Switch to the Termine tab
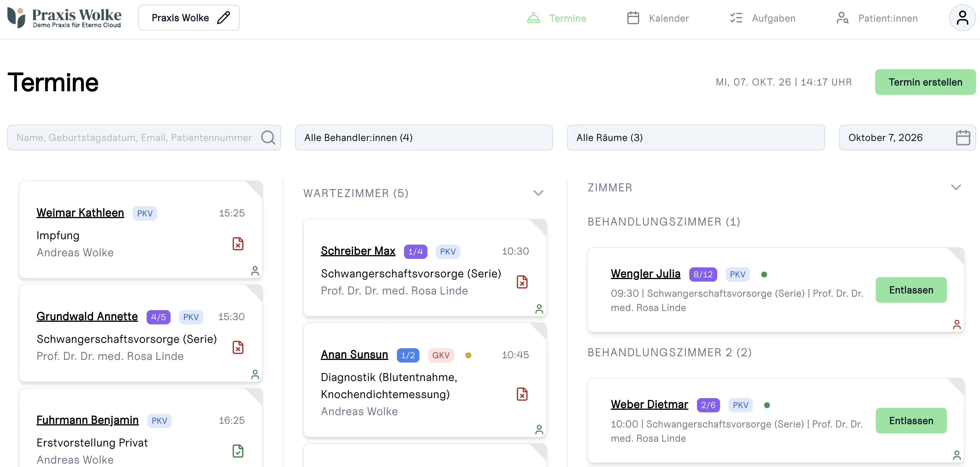Viewport: 980px width, 467px height. pyautogui.click(x=556, y=18)
